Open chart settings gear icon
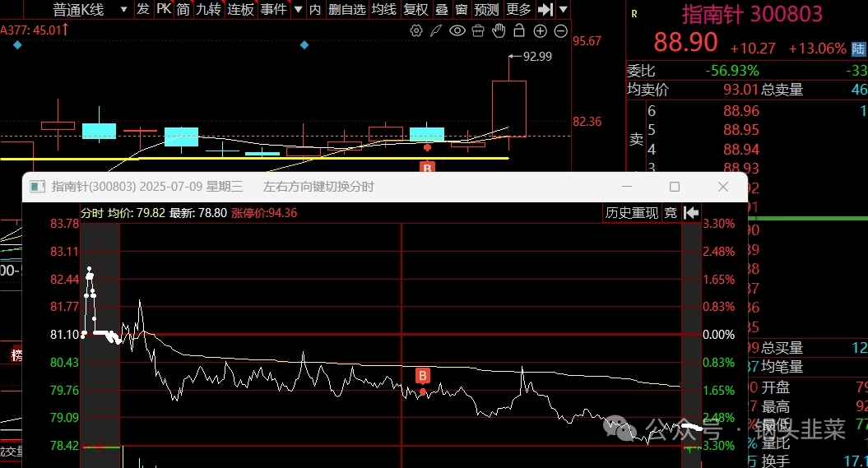The image size is (868, 468). click(416, 31)
